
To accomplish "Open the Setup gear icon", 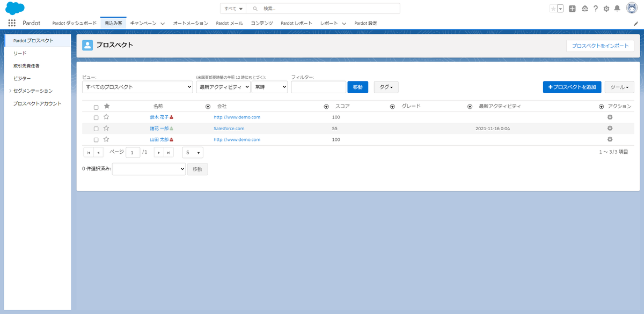I will point(606,9).
